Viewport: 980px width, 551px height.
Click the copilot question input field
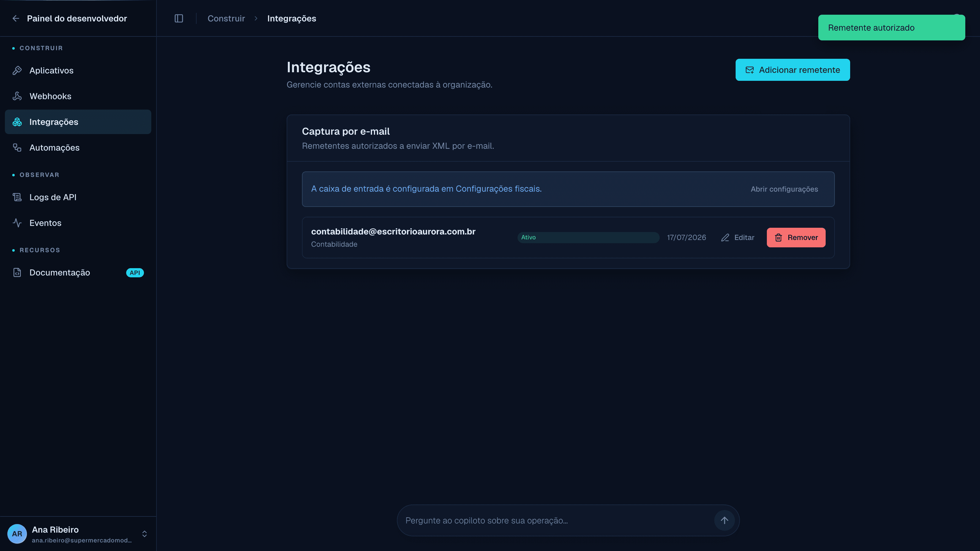[x=557, y=520]
